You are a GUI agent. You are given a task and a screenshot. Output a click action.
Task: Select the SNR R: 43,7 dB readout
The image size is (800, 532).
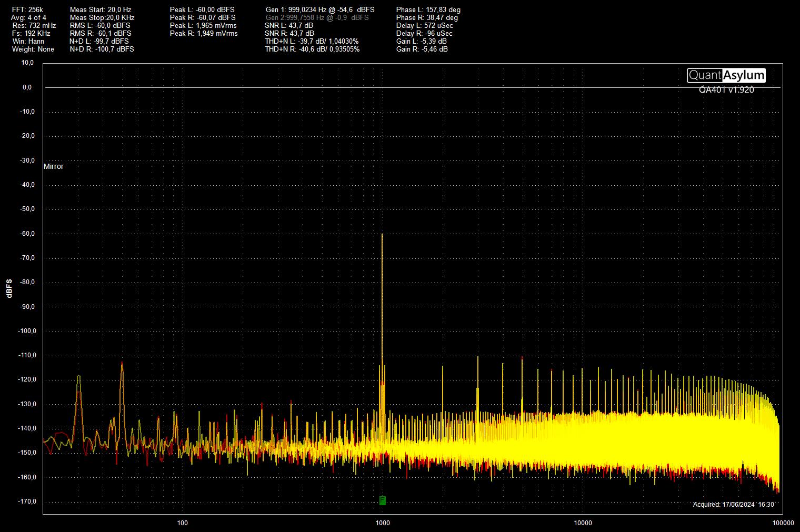[x=289, y=33]
